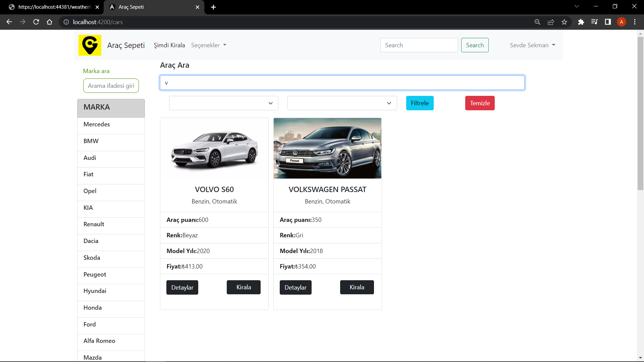Expand the Seçenekler dropdown menu
The height and width of the screenshot is (362, 644).
[x=208, y=45]
